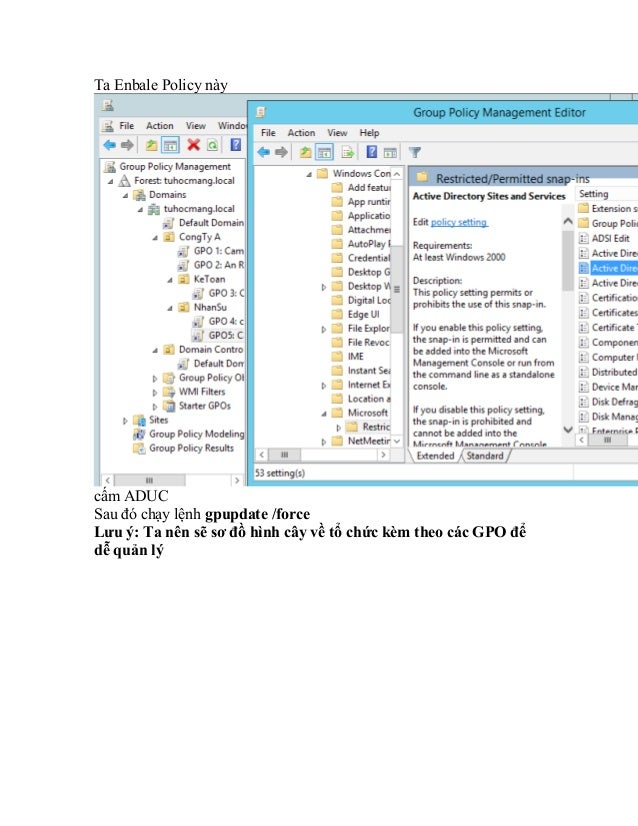The image size is (638, 826).
Task: Select Group Policy Modeling node
Action: click(189, 434)
